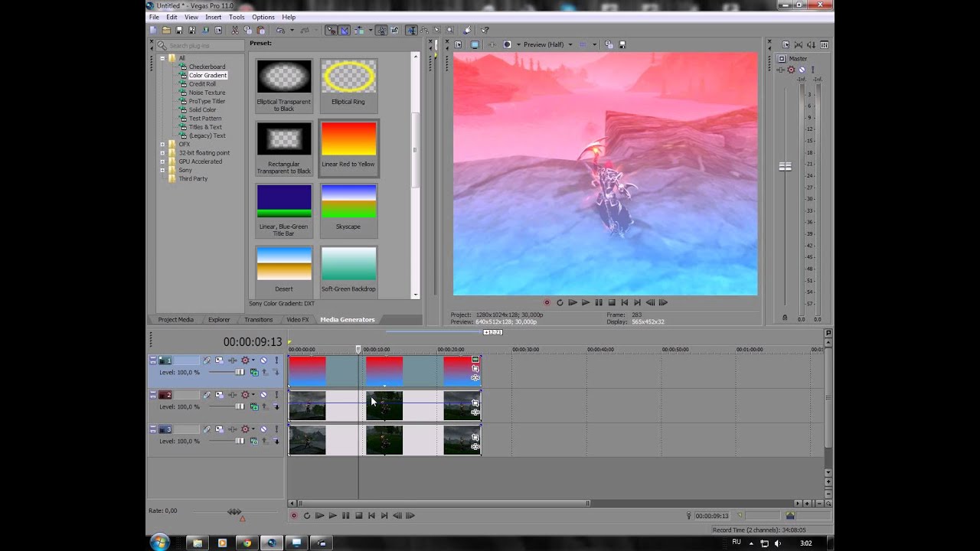The width and height of the screenshot is (980, 551).
Task: Play the timeline from the transport bar
Action: click(332, 516)
